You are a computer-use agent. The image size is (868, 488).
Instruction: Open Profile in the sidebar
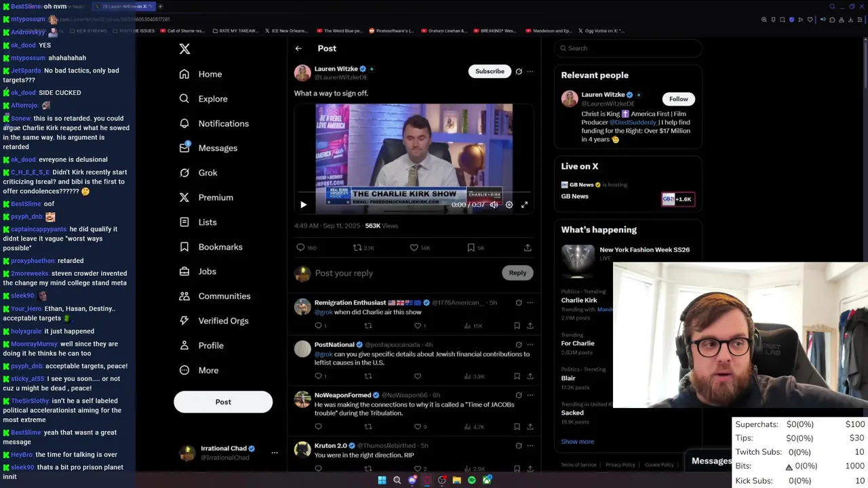[x=201, y=346]
